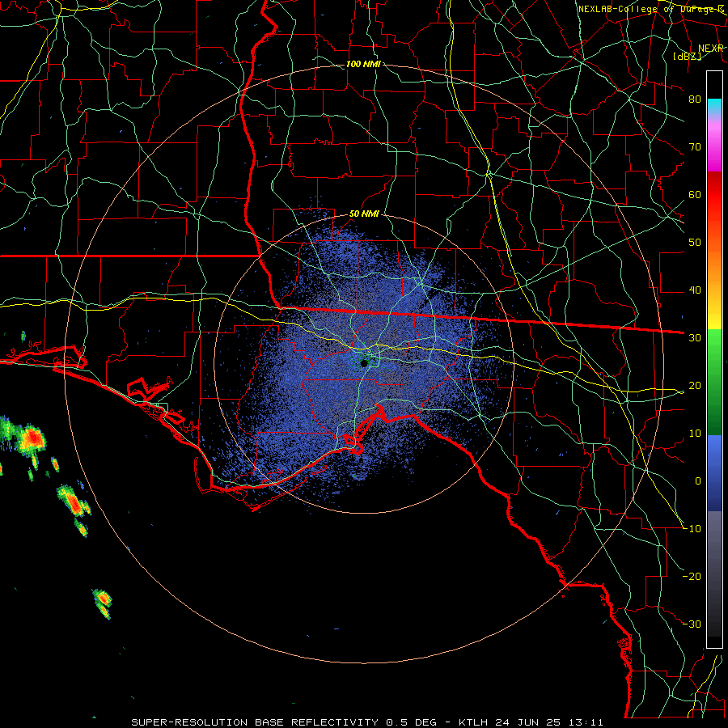
Task: Click the 40 dBZ scale value
Action: [695, 290]
